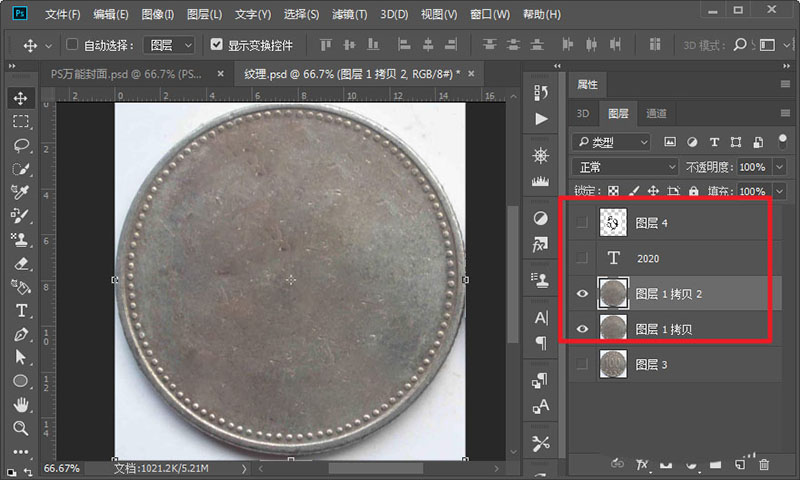Open the 文件(F) menu
Screen dimensions: 800x480
(62, 14)
